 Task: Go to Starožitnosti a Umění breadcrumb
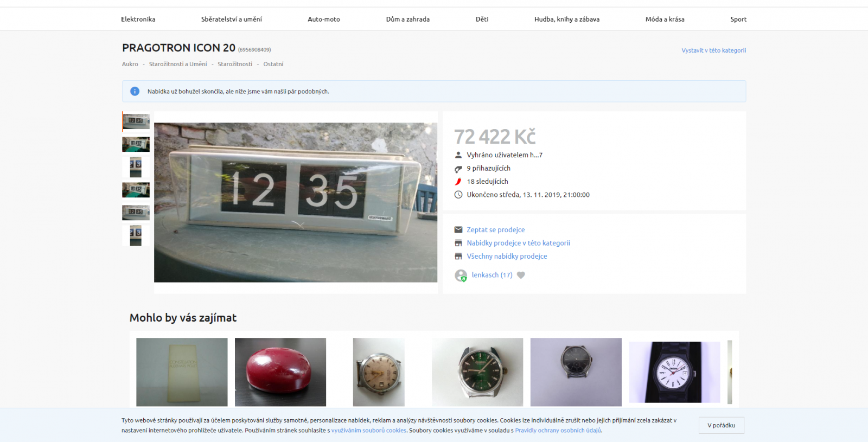pyautogui.click(x=178, y=64)
